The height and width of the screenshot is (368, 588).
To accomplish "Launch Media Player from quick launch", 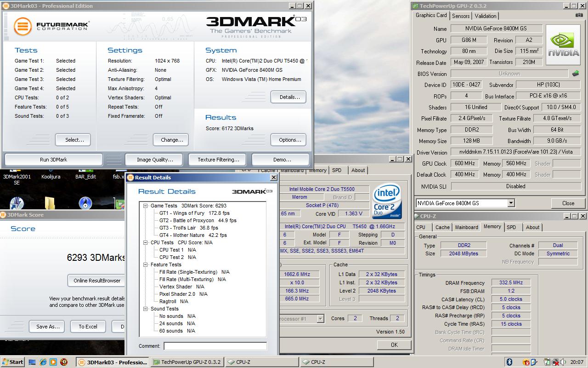I will click(53, 362).
